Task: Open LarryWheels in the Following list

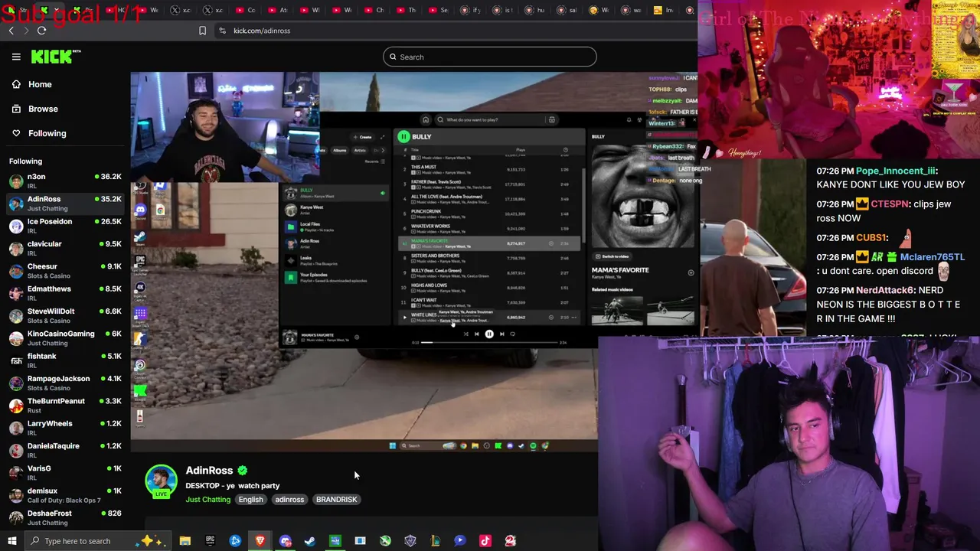Action: [65, 428]
